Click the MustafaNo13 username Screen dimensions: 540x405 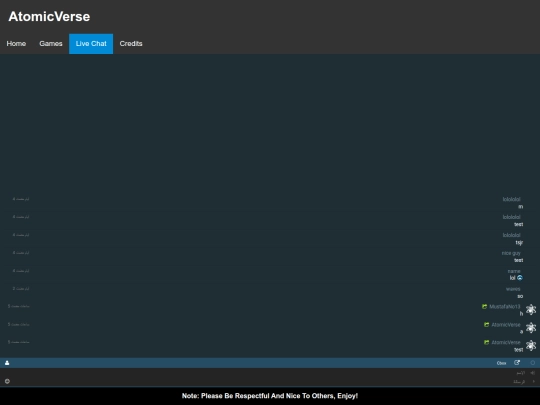tap(505, 307)
